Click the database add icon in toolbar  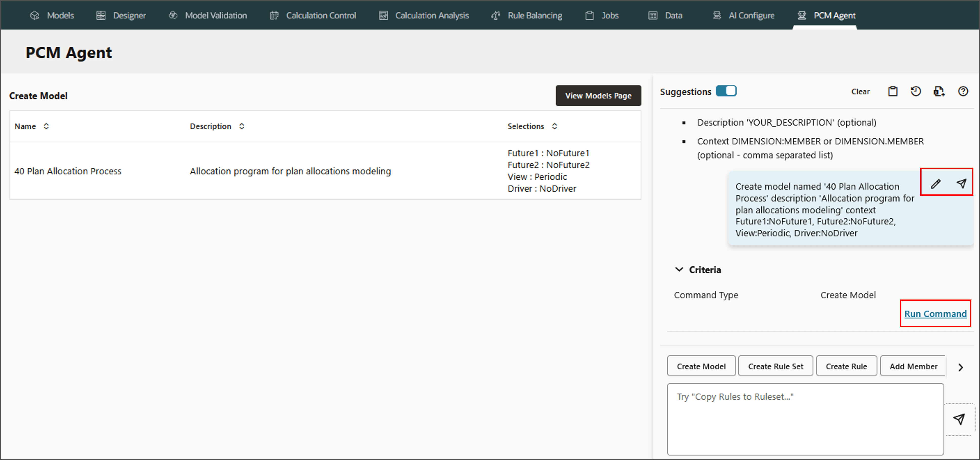939,91
